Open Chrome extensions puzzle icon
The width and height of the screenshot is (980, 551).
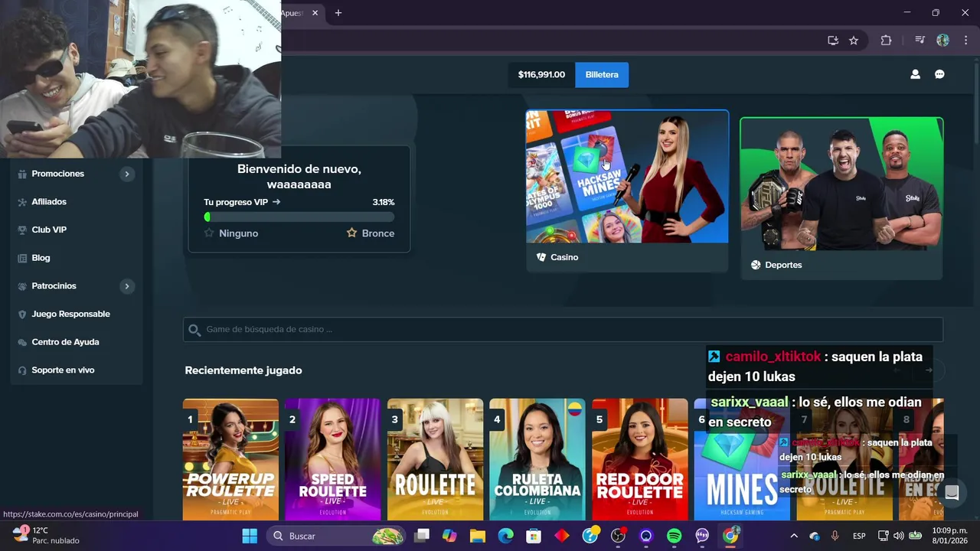[886, 41]
